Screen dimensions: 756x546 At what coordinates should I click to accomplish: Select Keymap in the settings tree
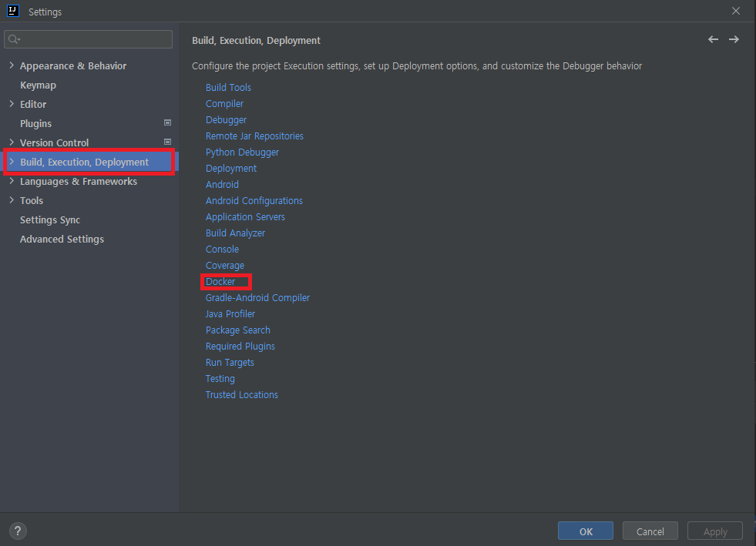pos(38,85)
